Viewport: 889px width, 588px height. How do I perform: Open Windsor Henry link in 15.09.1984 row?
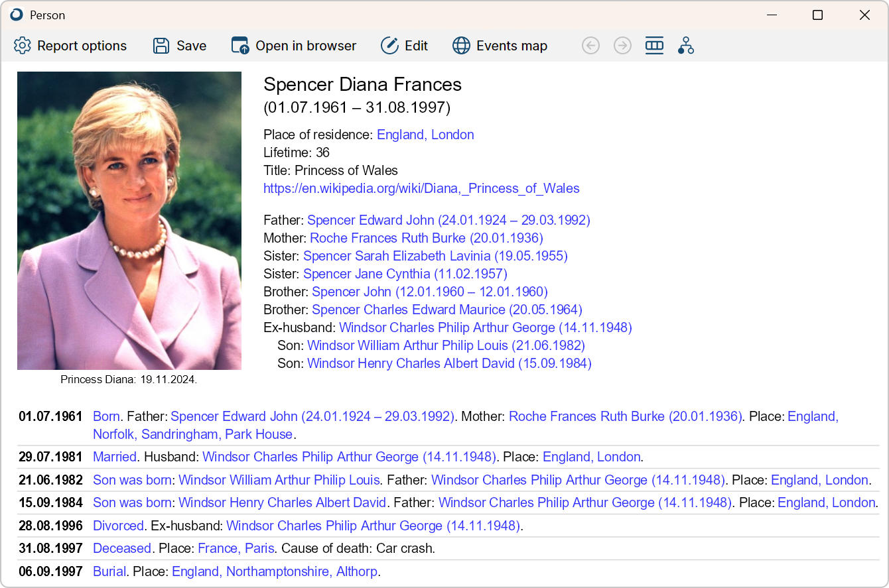(283, 502)
